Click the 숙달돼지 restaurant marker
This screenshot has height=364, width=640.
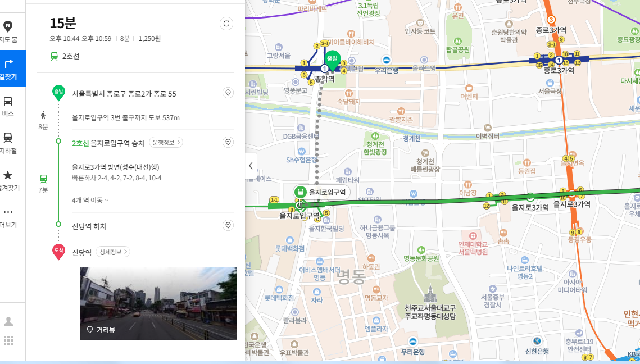click(x=348, y=93)
